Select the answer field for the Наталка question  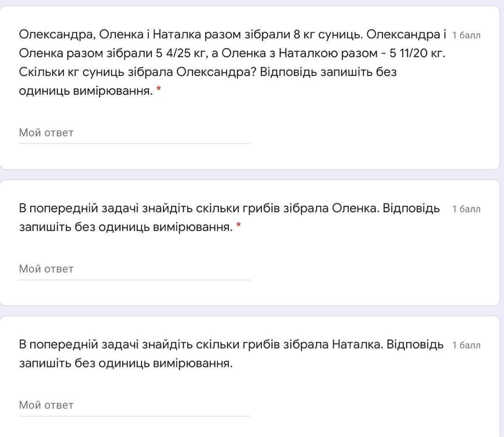point(134,406)
